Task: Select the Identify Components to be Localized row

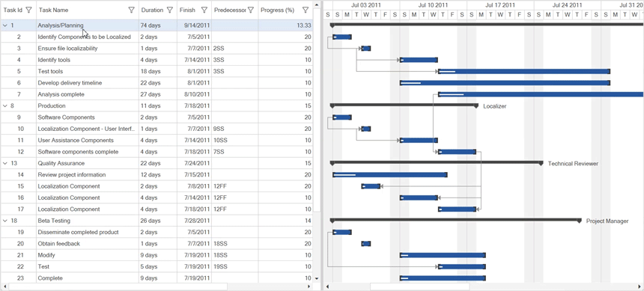Action: (156, 37)
